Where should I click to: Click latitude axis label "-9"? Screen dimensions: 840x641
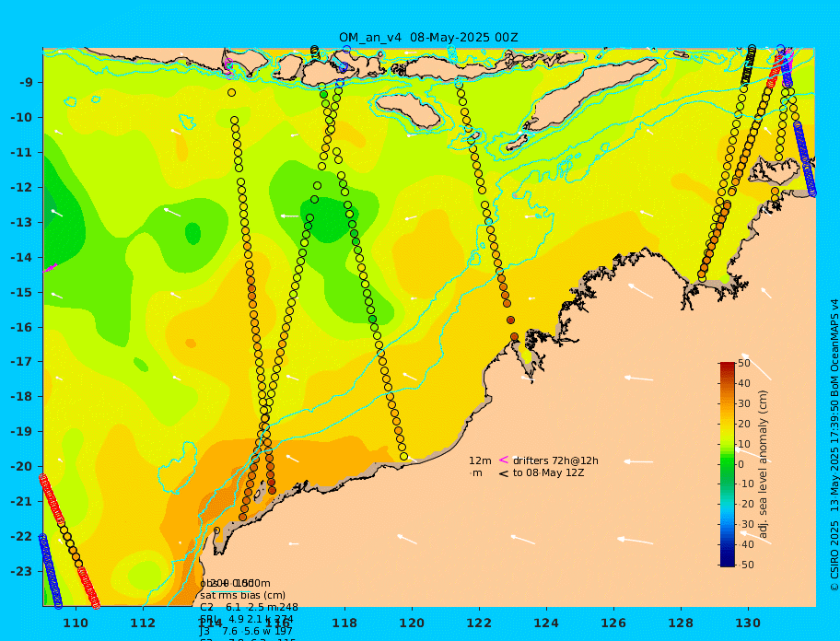click(26, 83)
